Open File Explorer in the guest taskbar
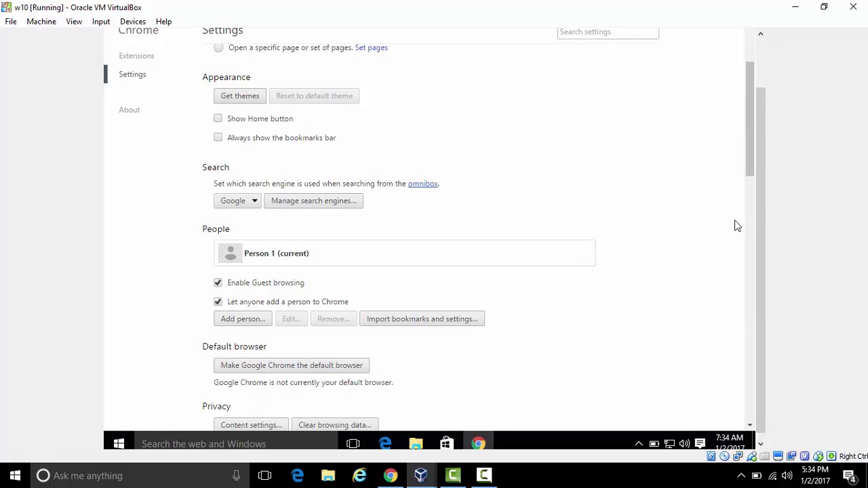The width and height of the screenshot is (868, 488). [416, 444]
